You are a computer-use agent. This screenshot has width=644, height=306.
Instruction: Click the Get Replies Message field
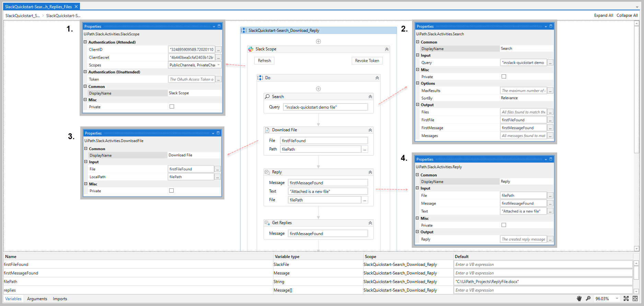click(x=328, y=234)
